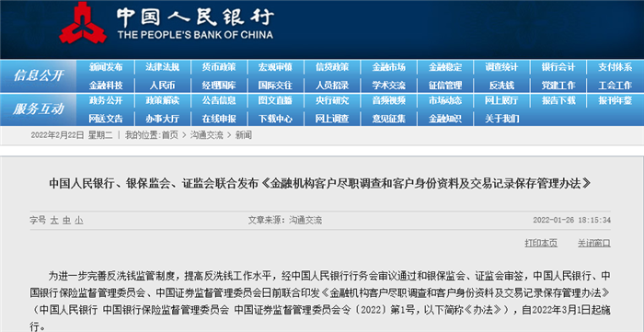
Task: Open 沟通交流 breadcrumb link
Action: (206, 135)
